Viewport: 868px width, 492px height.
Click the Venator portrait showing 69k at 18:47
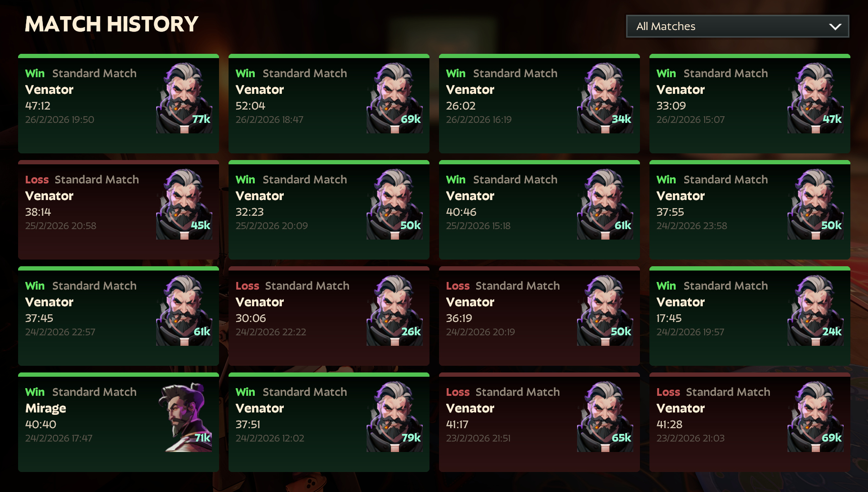(395, 98)
